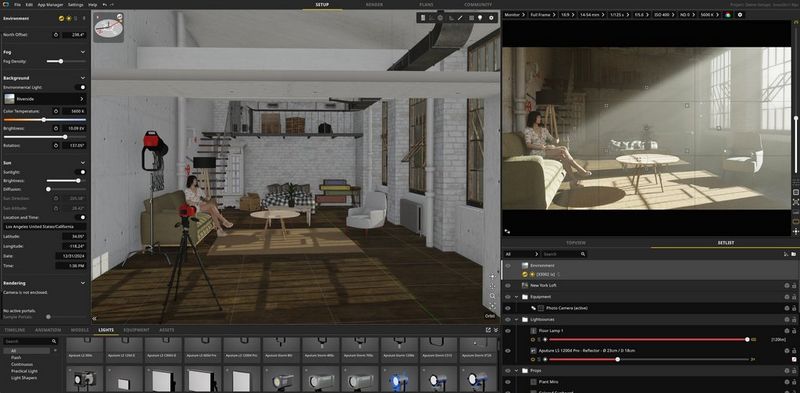Open the TIMELINE tab
This screenshot has height=393, width=800.
click(15, 330)
